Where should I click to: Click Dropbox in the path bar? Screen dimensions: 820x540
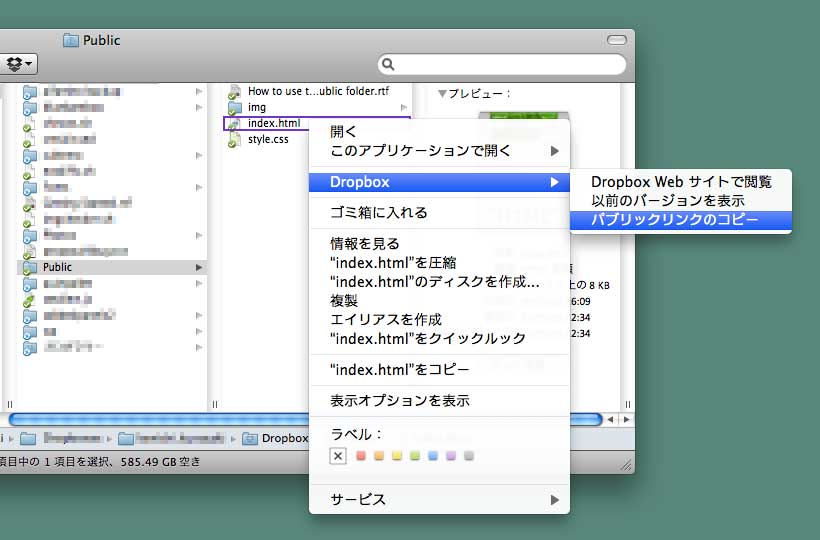285,438
